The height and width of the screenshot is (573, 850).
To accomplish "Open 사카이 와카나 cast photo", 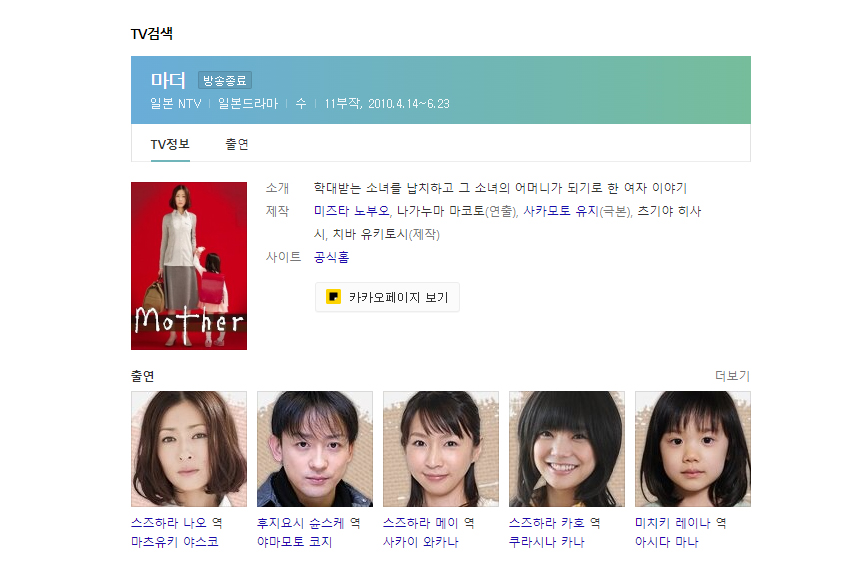I will (x=441, y=449).
